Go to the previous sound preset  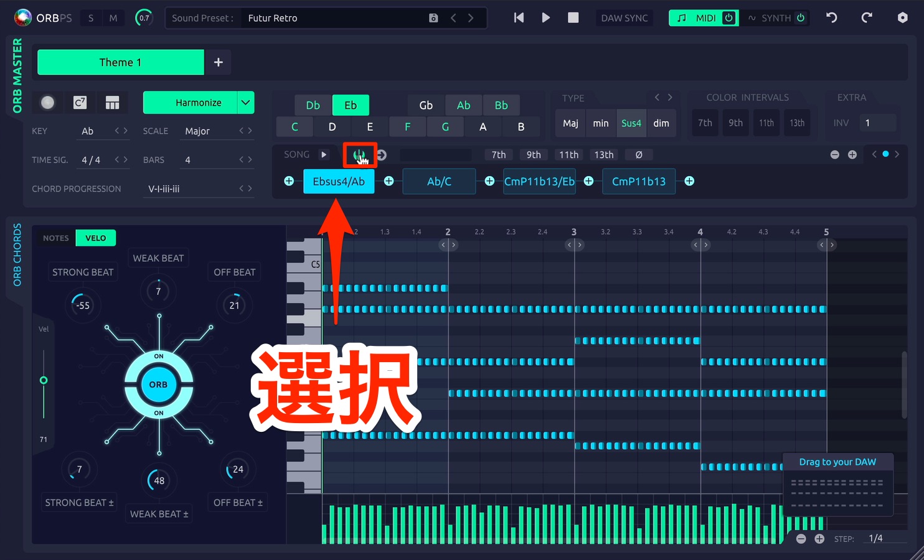453,18
